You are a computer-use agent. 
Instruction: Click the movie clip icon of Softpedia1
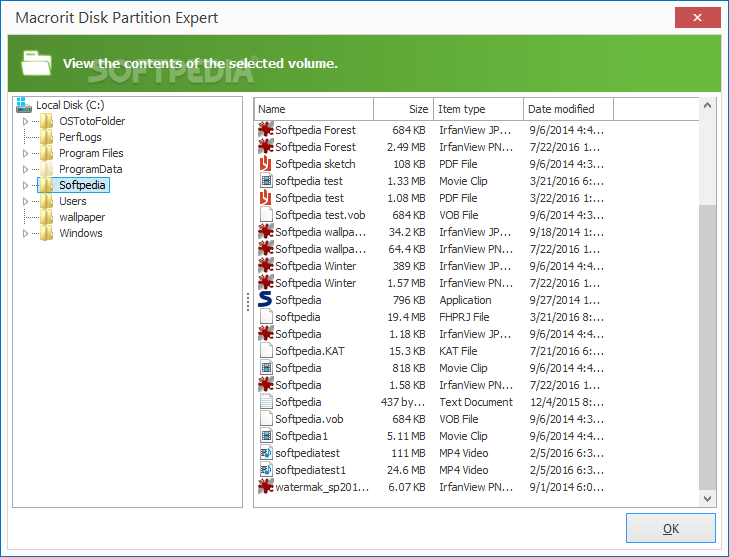[x=266, y=436]
